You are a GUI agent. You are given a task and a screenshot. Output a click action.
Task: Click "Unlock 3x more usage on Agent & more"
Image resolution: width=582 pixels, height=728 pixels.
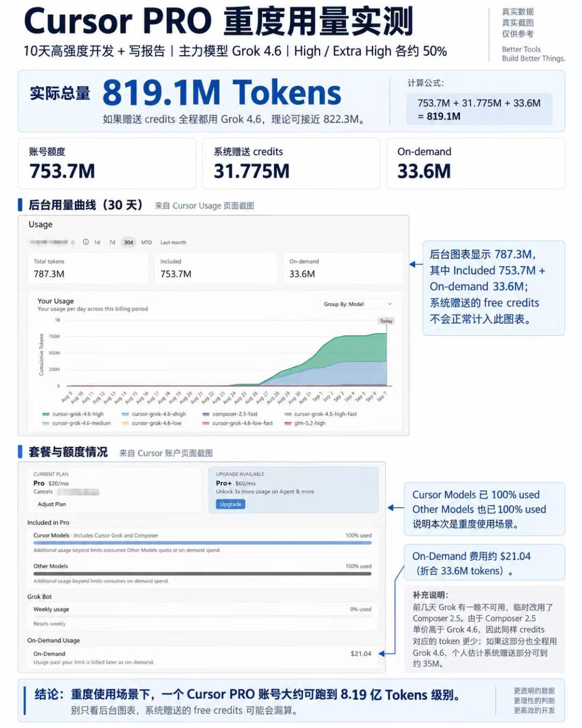(x=265, y=492)
